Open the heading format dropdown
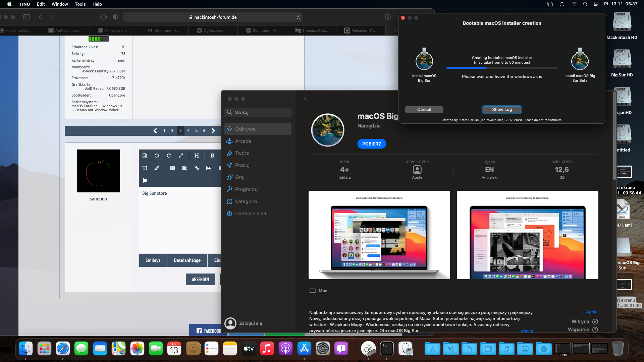 click(x=197, y=156)
